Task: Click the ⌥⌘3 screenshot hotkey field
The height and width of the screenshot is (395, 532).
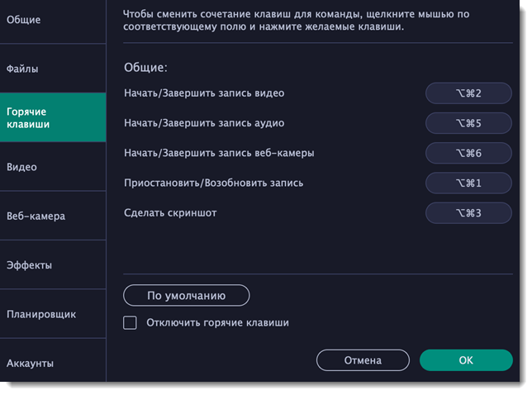Action: coord(468,213)
